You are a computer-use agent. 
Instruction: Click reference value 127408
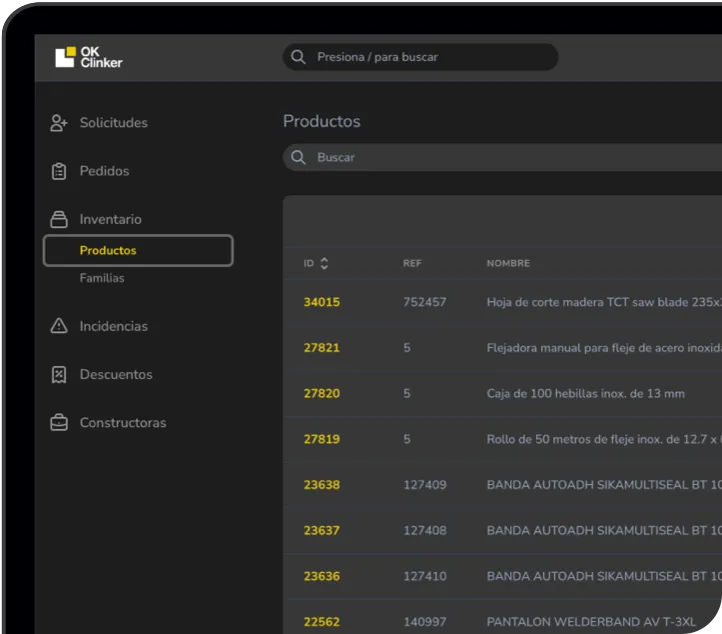(x=425, y=530)
